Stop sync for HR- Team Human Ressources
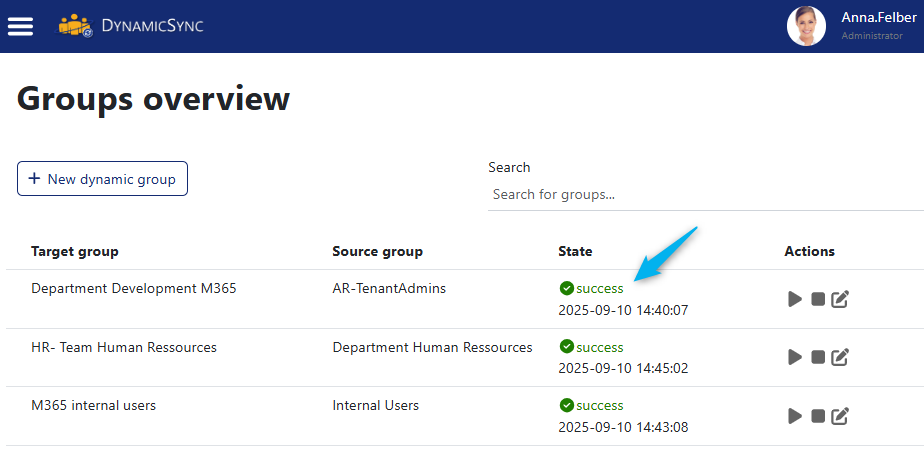924x451 pixels. tap(818, 357)
